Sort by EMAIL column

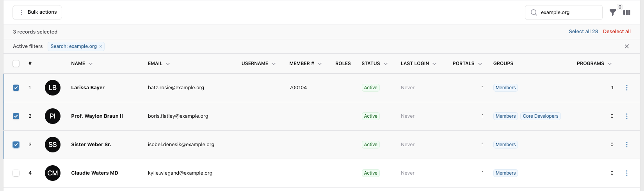pos(159,64)
